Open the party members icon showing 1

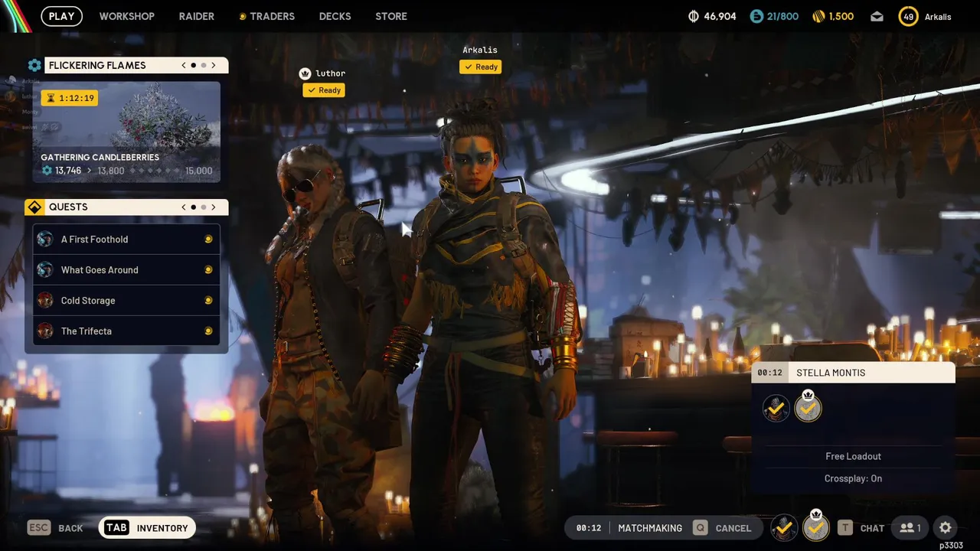pyautogui.click(x=910, y=528)
